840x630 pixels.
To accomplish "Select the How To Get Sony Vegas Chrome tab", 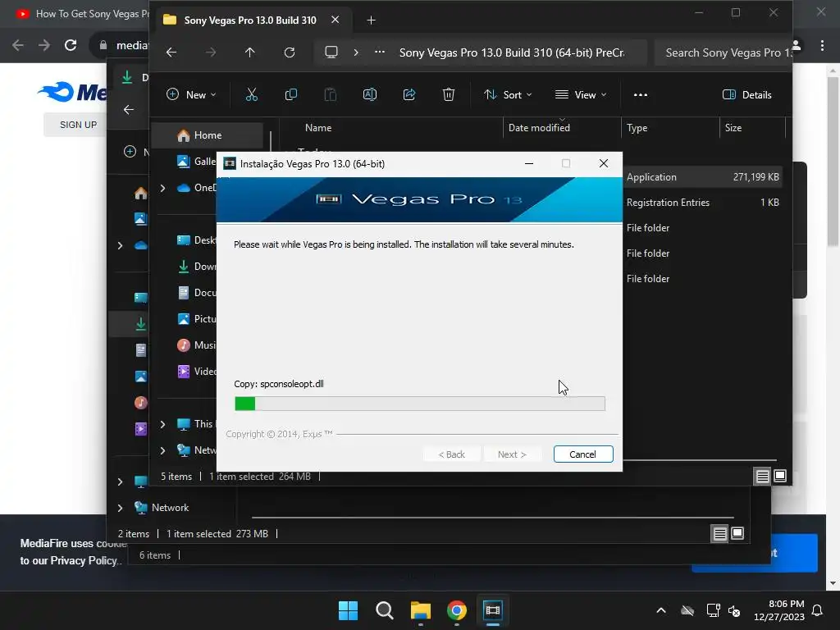I will click(81, 14).
